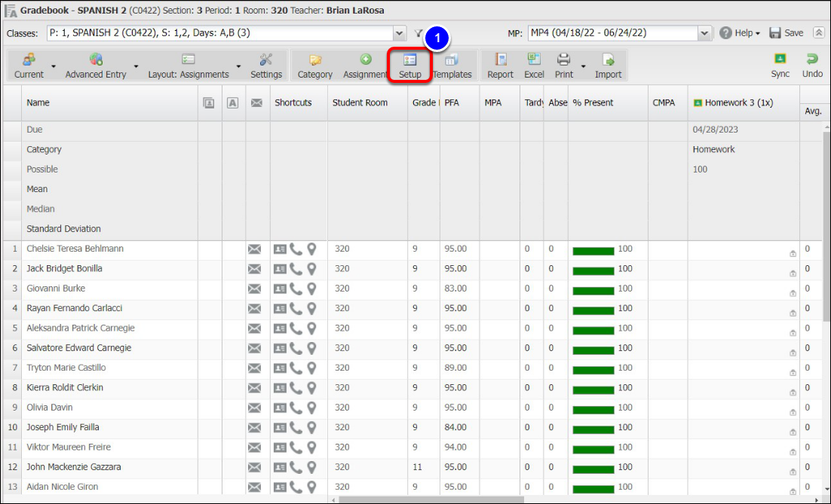
Task: Click Homework 3 cell for Olivia Davin
Action: tap(744, 408)
